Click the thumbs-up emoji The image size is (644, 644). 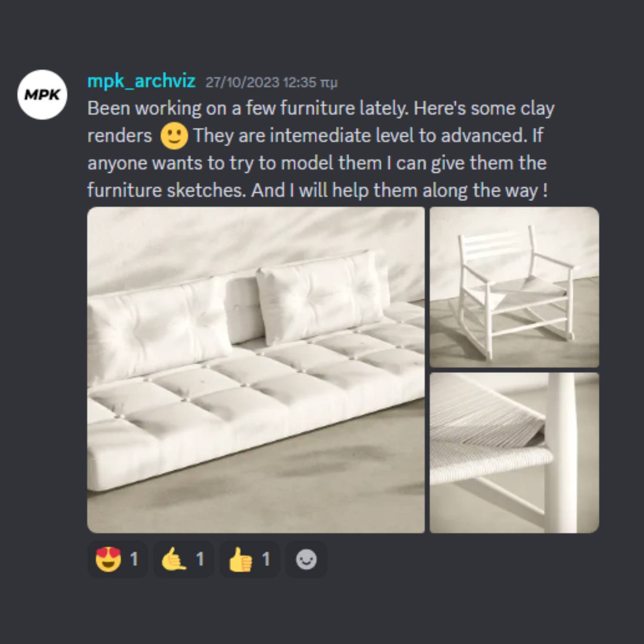240,560
